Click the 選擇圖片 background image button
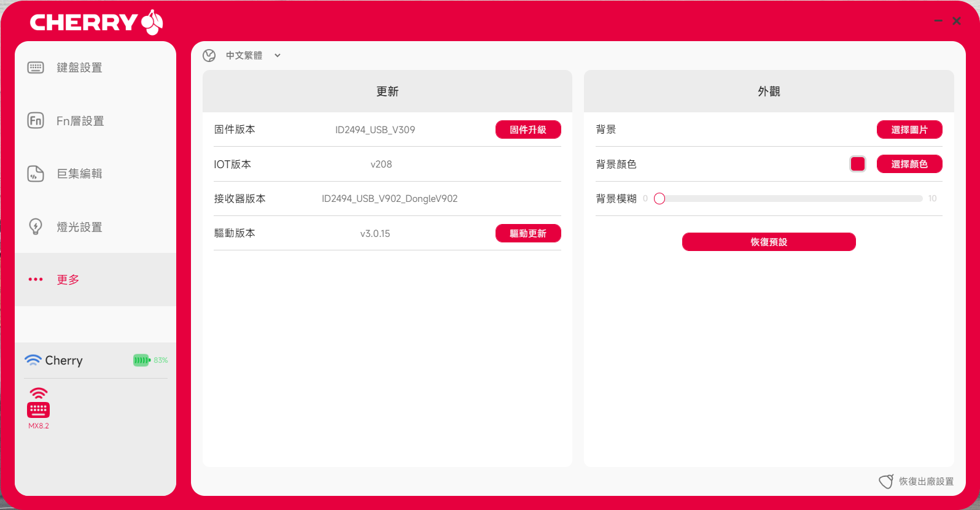 click(x=909, y=129)
